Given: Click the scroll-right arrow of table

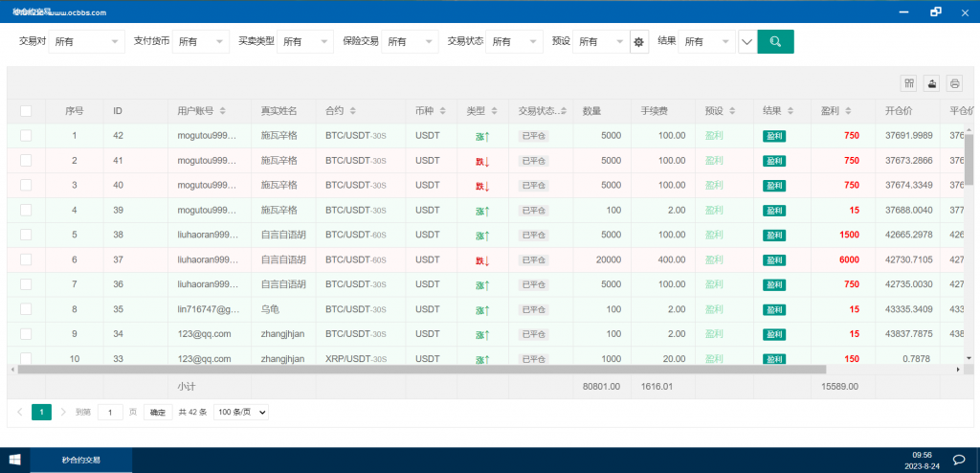Looking at the screenshot, I should 958,370.
